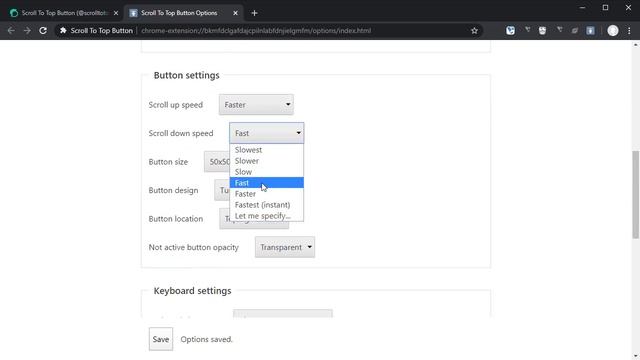Screen dimensions: 640x360
Task: Click the page vertical scrollbar thumb
Action: [636, 194]
